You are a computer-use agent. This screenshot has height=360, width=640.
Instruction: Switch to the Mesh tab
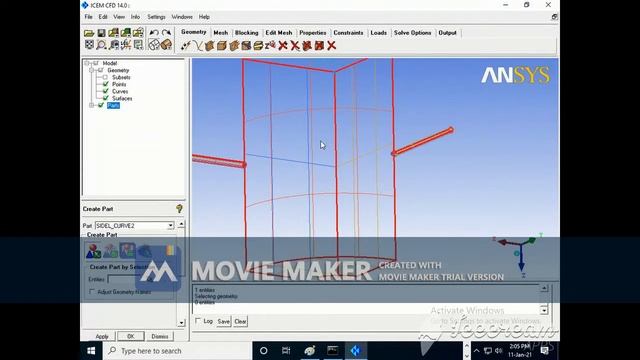tap(220, 33)
